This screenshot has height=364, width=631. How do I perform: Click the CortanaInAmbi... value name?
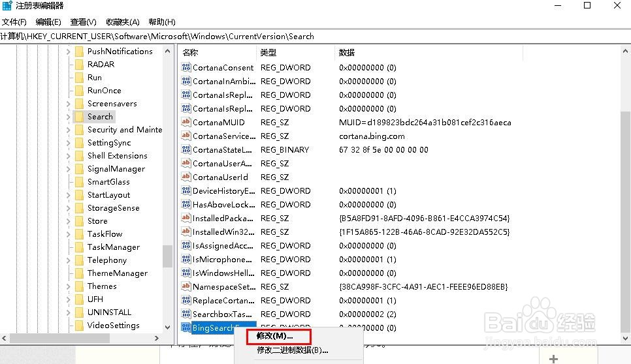[224, 81]
